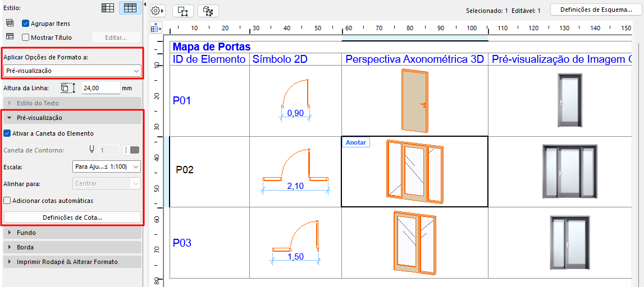Open Definições de Cota...
The width and height of the screenshot is (644, 287).
[72, 217]
